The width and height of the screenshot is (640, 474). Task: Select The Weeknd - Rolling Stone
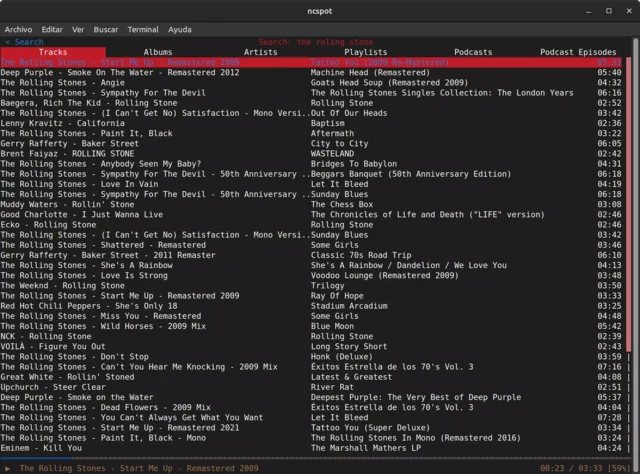pyautogui.click(x=311, y=286)
